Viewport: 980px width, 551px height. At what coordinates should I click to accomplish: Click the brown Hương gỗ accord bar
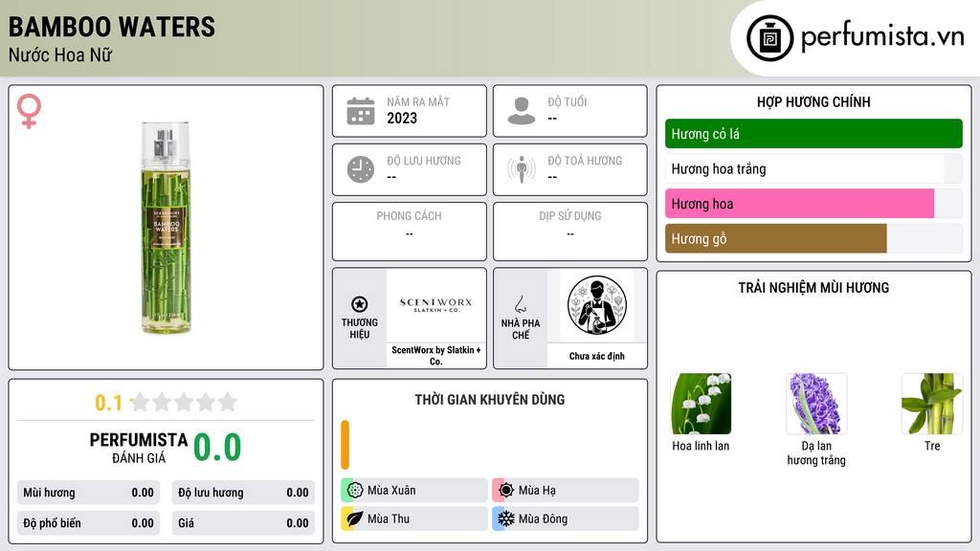(813, 238)
